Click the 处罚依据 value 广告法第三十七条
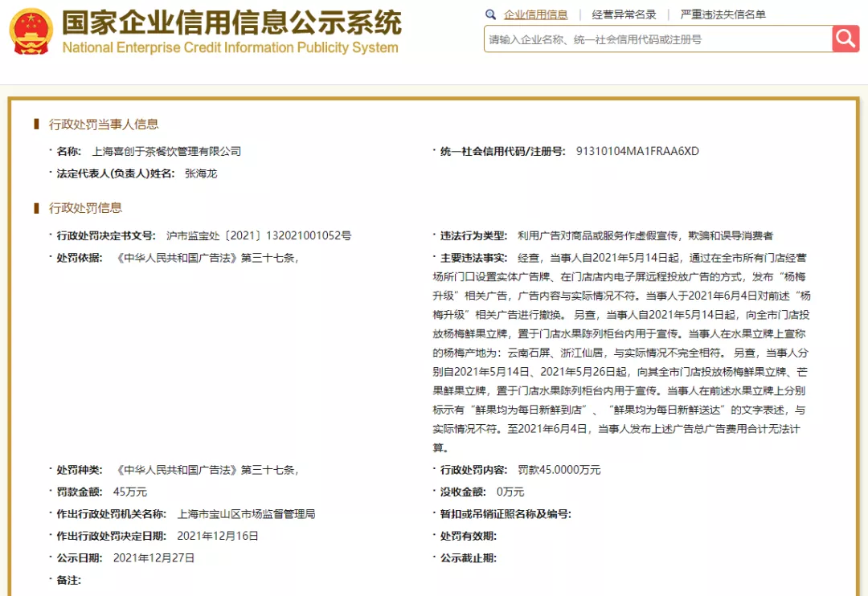Screen dimensions: 868x596 click(206, 258)
